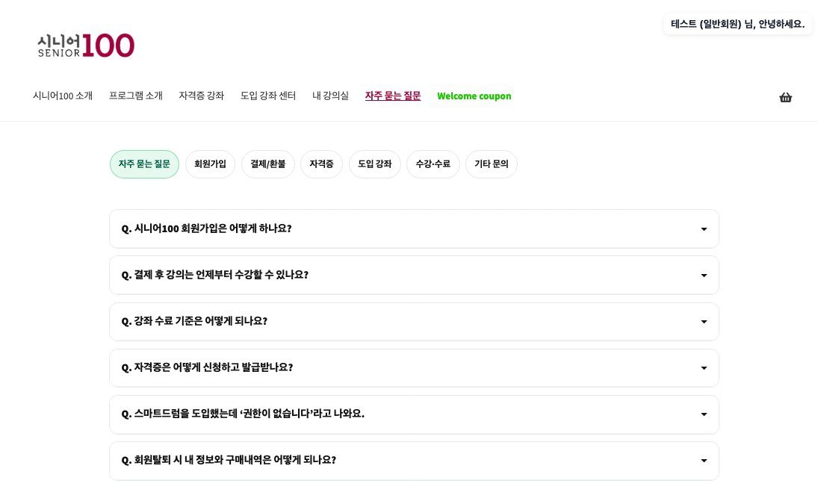Expand the question about 강좌 수료 기준
This screenshot has height=504, width=818.
click(414, 321)
